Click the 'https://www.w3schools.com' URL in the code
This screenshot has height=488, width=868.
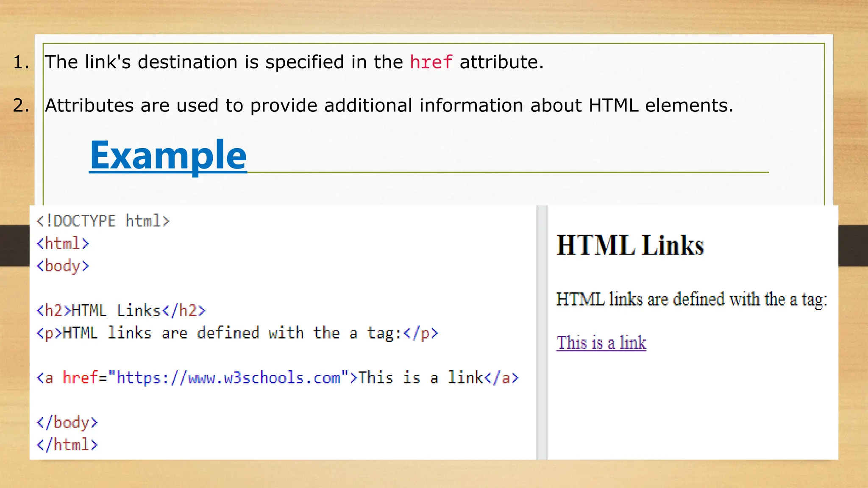[x=228, y=377]
